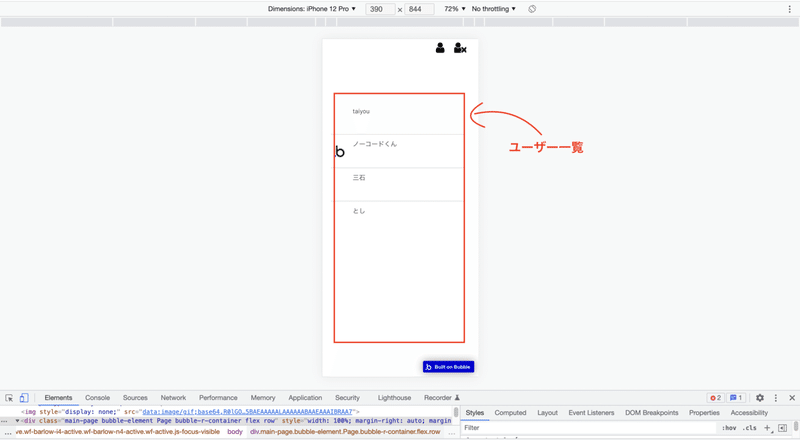
Task: Edit the viewport width field 390
Action: [x=380, y=9]
